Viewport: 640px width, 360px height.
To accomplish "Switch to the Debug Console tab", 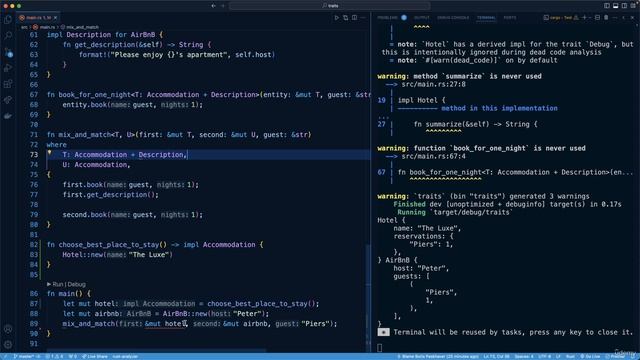I will tap(453, 18).
